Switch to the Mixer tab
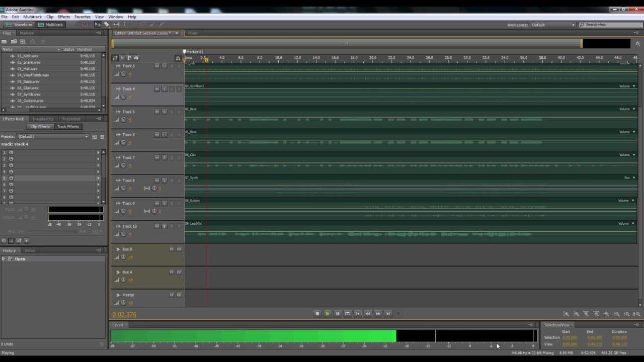Screen dimensions: 644x362 pyautogui.click(x=193, y=33)
